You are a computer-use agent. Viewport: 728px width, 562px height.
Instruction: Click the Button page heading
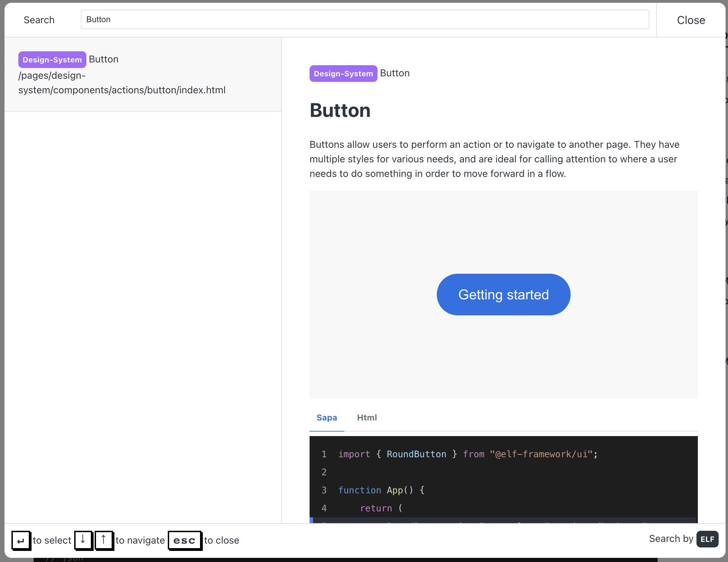click(340, 110)
